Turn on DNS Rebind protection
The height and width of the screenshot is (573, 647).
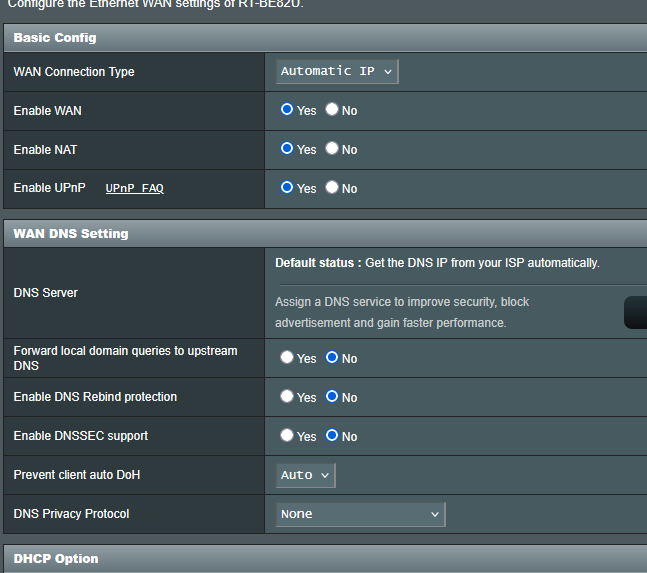pyautogui.click(x=287, y=397)
